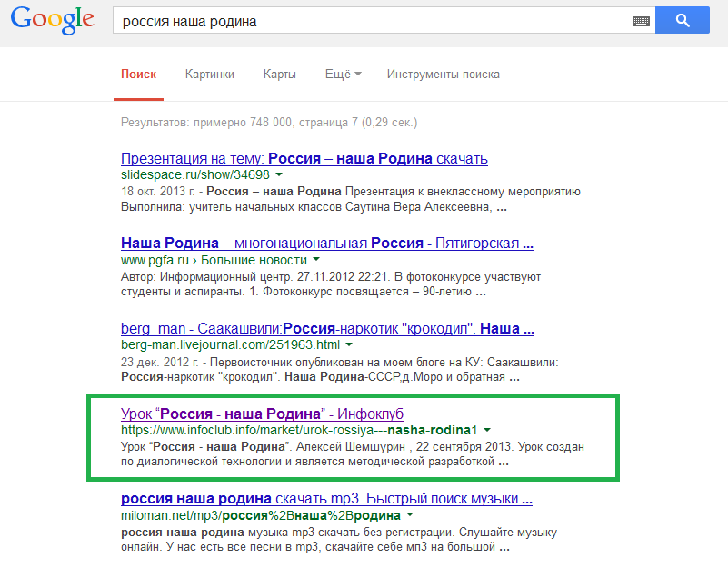
Task: Open Наша Родина – многонациональная Россия link
Action: point(326,244)
